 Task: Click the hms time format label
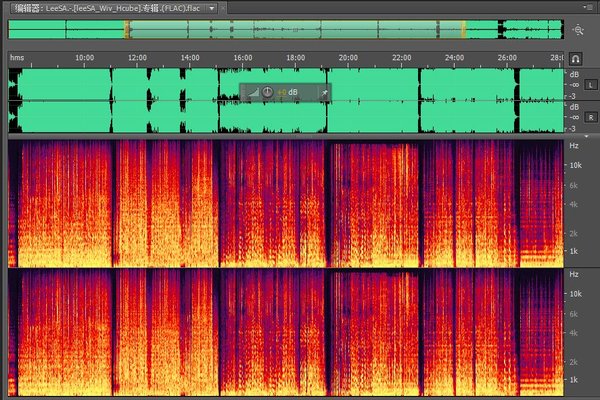[17, 58]
